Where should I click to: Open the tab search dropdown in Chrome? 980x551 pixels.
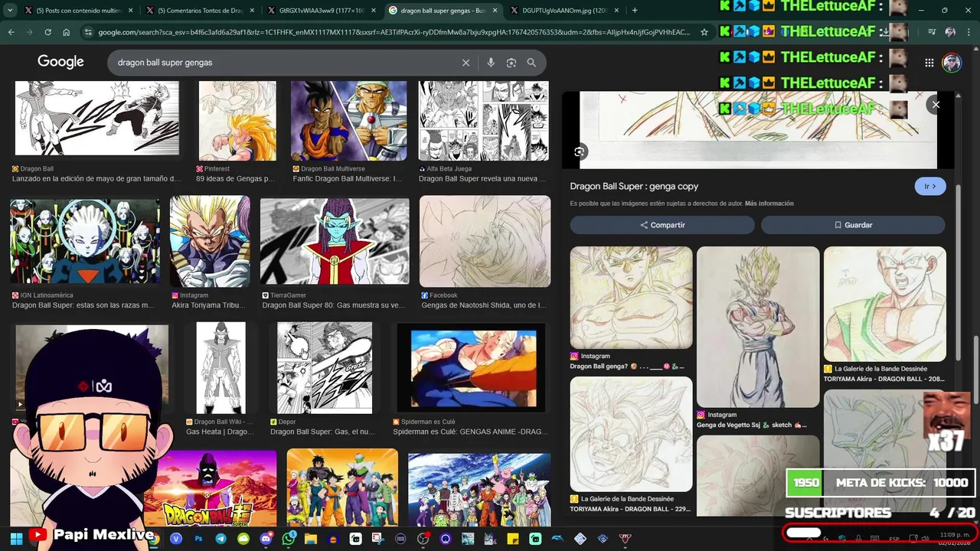tap(10, 11)
